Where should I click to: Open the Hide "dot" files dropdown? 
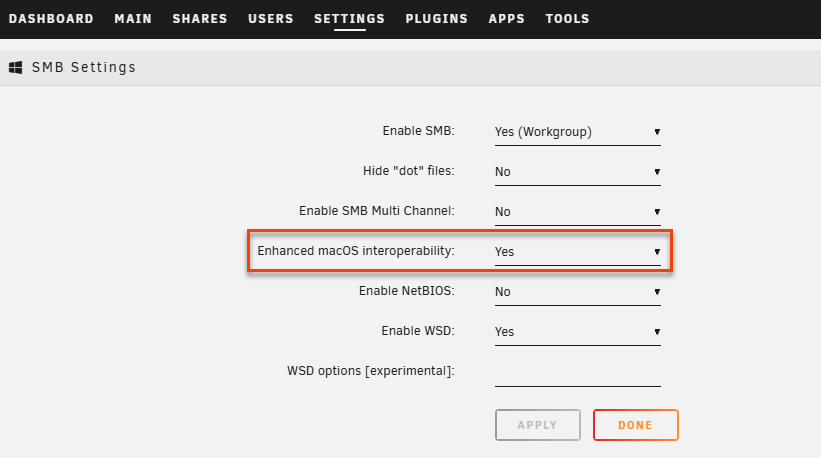pos(577,172)
